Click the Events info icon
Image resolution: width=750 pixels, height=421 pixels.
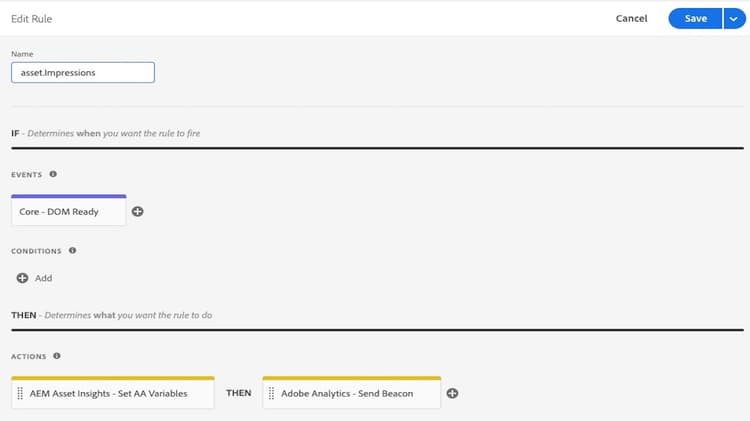(x=53, y=174)
